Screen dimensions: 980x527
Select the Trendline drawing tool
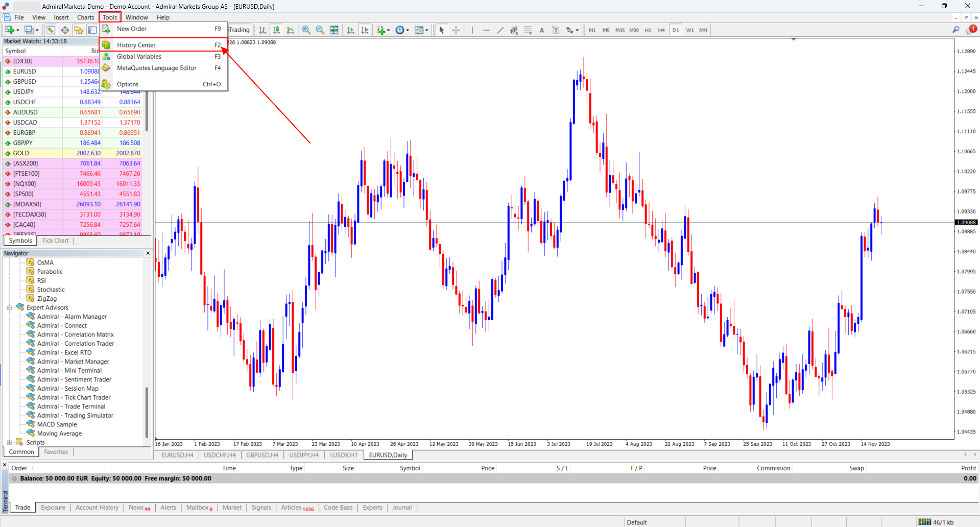[500, 30]
